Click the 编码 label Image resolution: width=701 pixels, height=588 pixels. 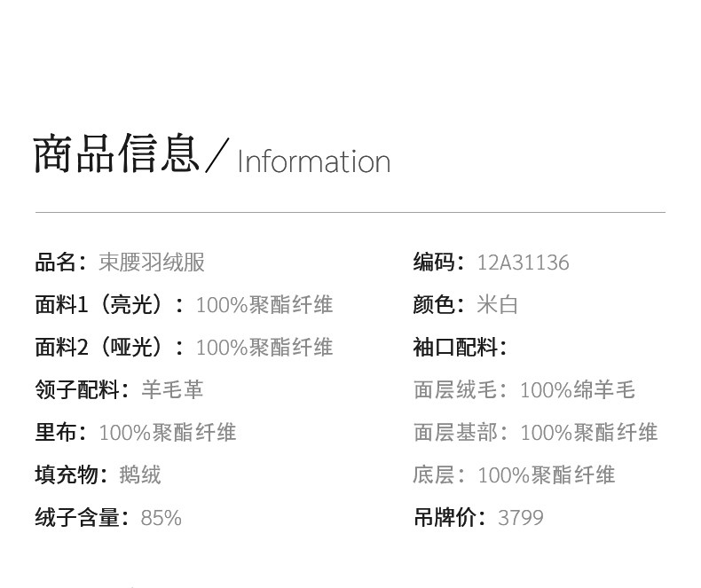pyautogui.click(x=435, y=263)
